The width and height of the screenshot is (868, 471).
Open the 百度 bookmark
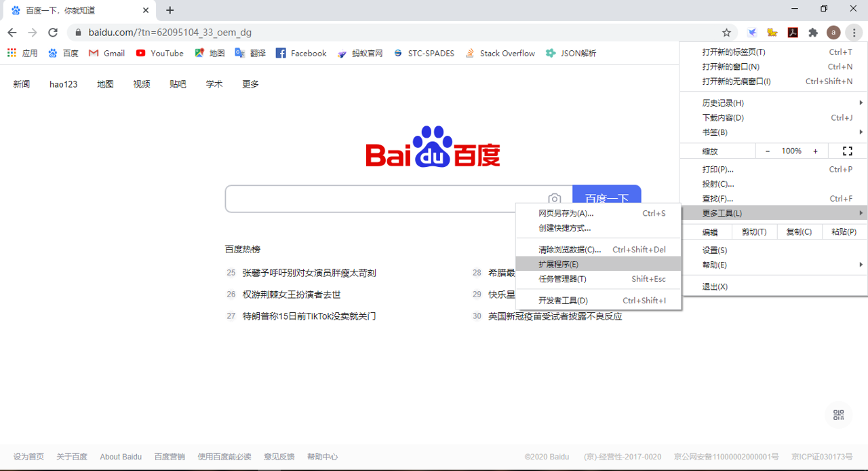63,53
